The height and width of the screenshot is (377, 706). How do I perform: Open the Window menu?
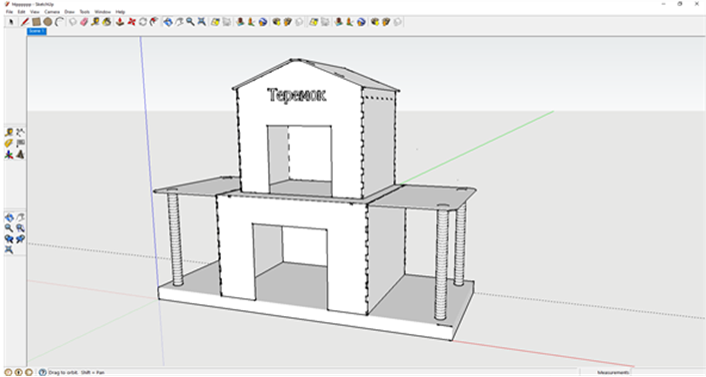click(103, 12)
